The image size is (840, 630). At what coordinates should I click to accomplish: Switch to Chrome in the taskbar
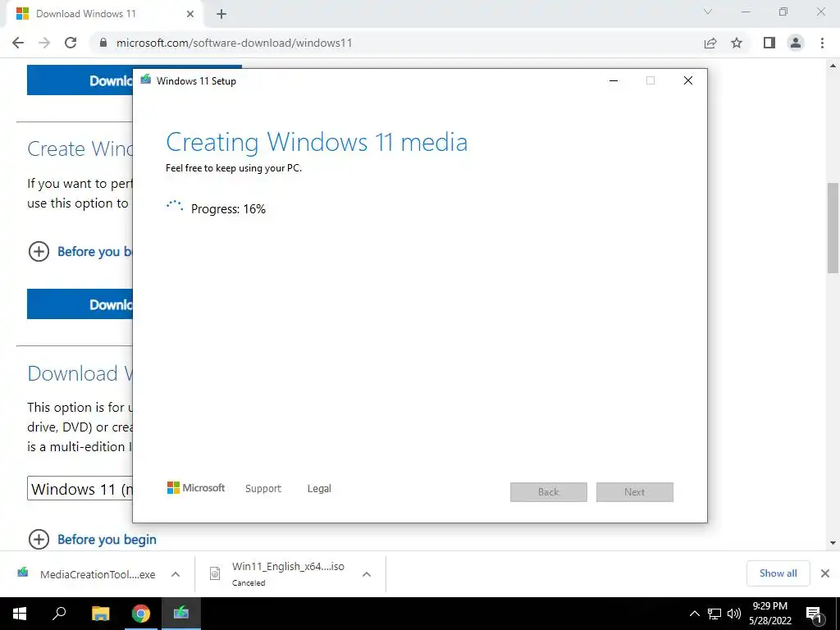click(x=141, y=614)
